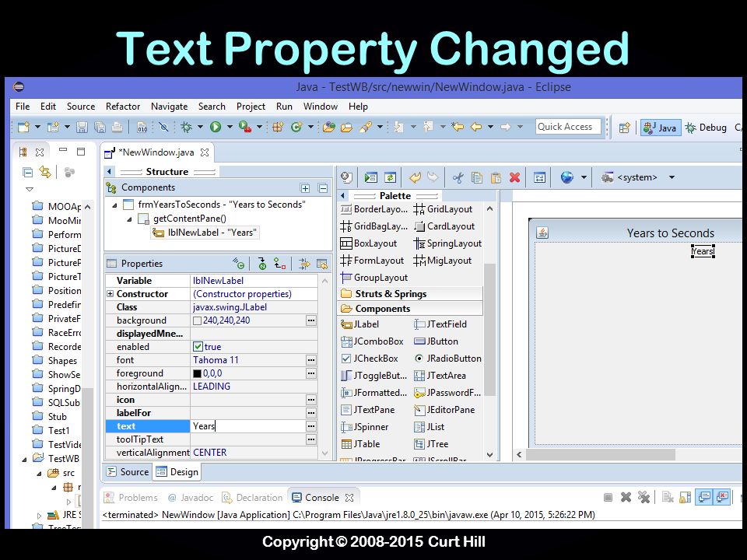This screenshot has width=747, height=560.
Task: Open the Project menu
Action: [251, 107]
